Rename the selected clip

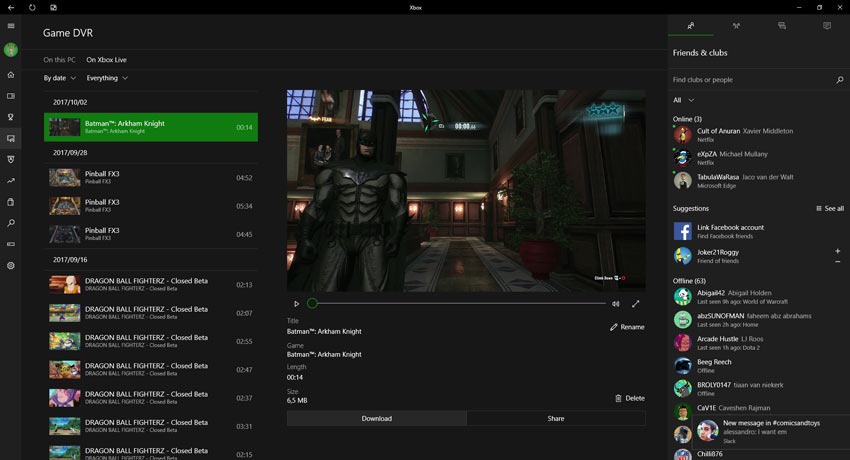(x=627, y=327)
